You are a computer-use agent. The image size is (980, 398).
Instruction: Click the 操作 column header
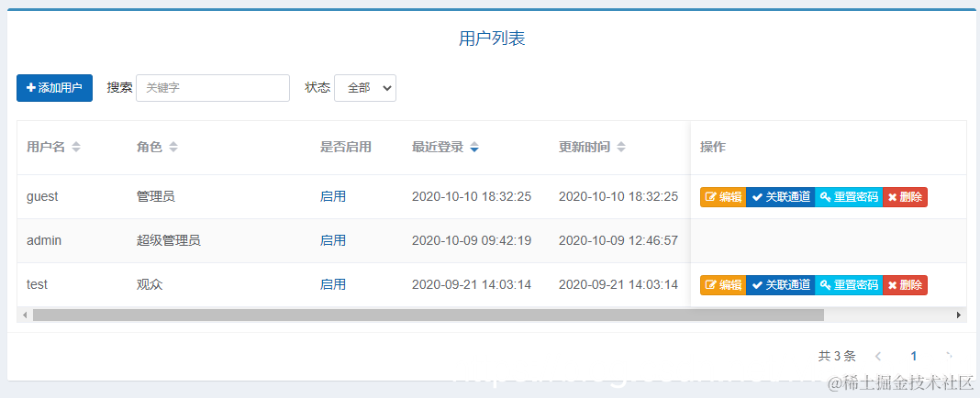coord(712,148)
